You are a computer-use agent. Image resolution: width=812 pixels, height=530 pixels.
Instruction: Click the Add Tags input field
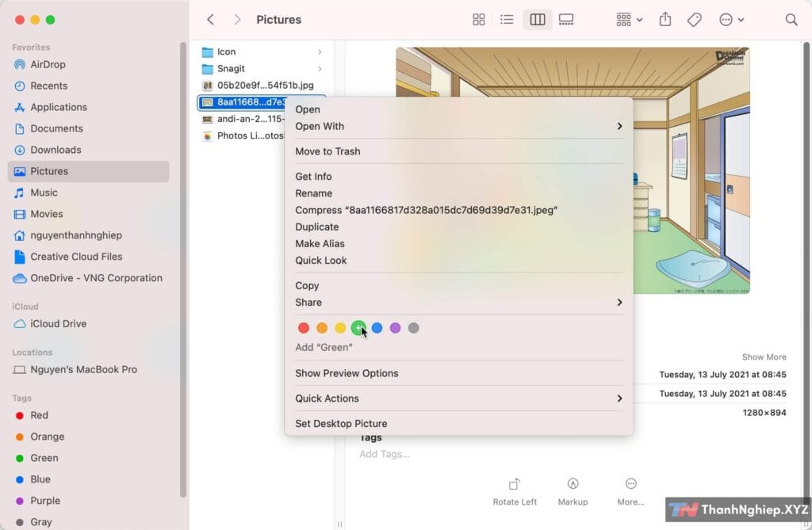point(385,454)
